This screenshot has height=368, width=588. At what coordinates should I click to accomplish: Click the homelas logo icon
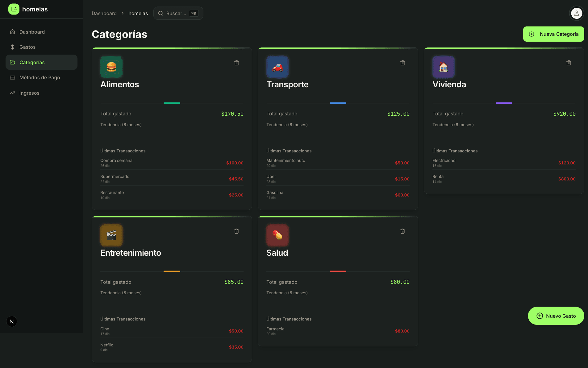[14, 9]
